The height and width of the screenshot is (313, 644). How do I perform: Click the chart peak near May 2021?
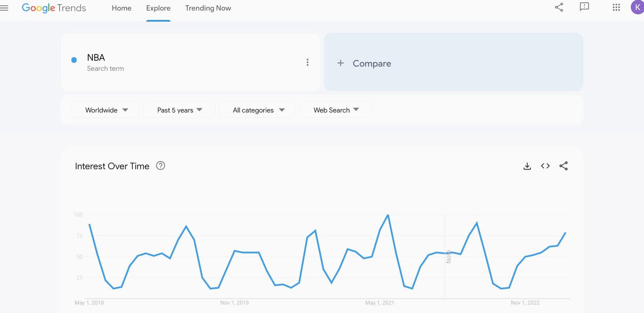[388, 215]
